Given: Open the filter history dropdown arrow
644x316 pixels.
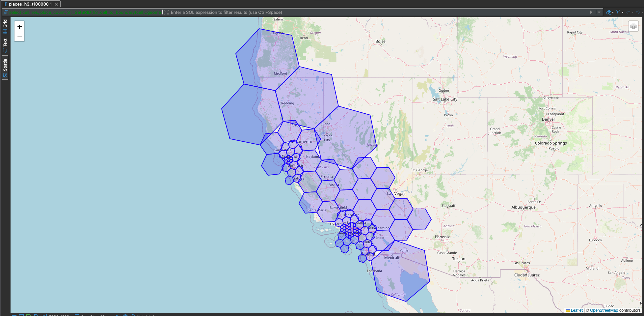Looking at the screenshot, I should tap(599, 12).
